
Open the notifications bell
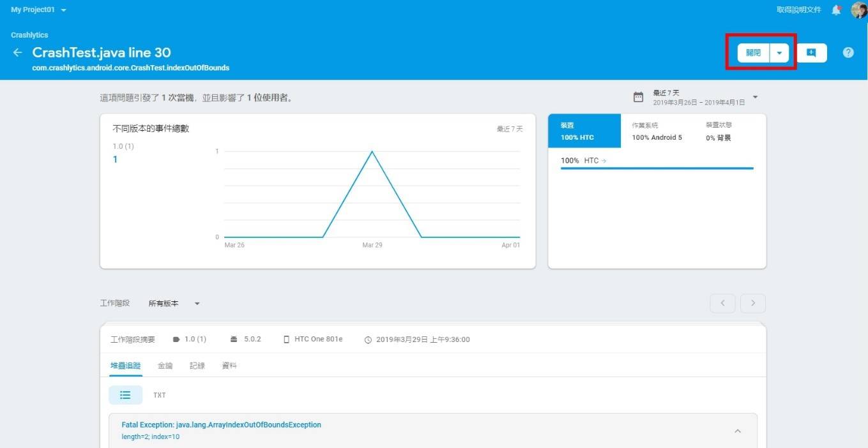(836, 10)
